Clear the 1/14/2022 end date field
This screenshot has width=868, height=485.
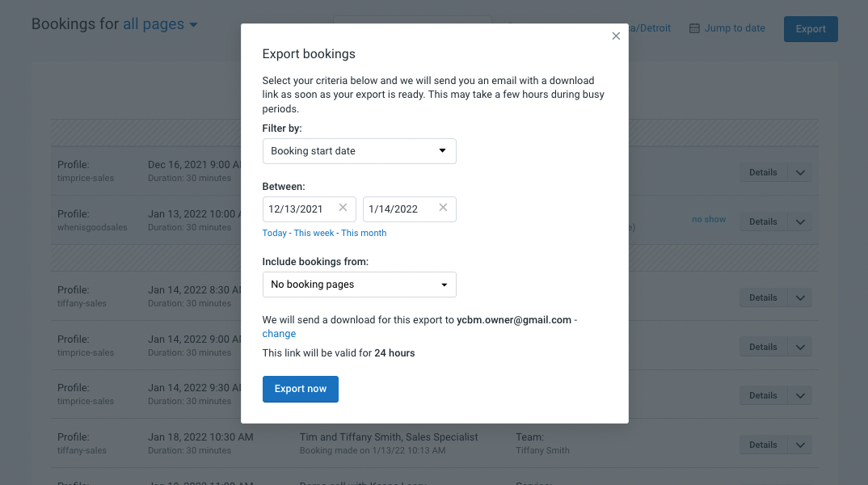443,208
